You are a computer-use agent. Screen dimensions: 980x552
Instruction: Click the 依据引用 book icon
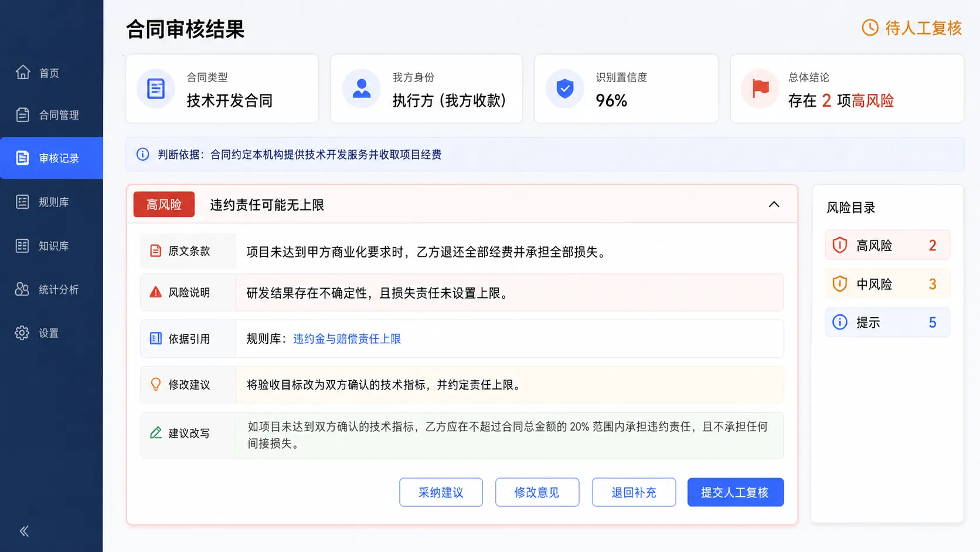pyautogui.click(x=155, y=338)
